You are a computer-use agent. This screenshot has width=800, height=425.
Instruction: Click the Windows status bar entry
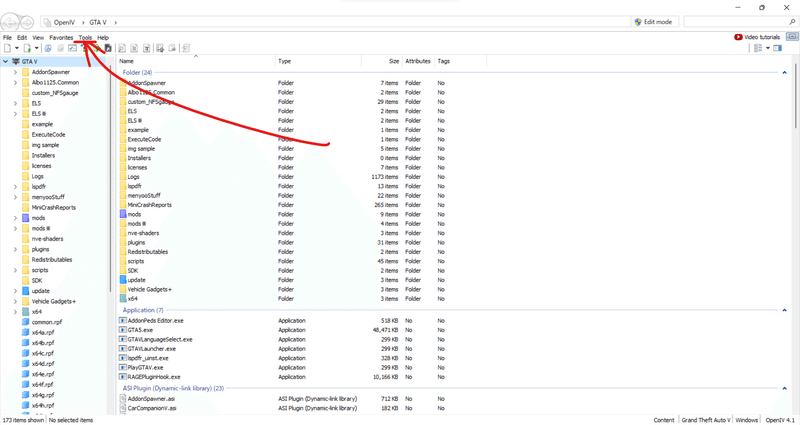[x=747, y=420]
